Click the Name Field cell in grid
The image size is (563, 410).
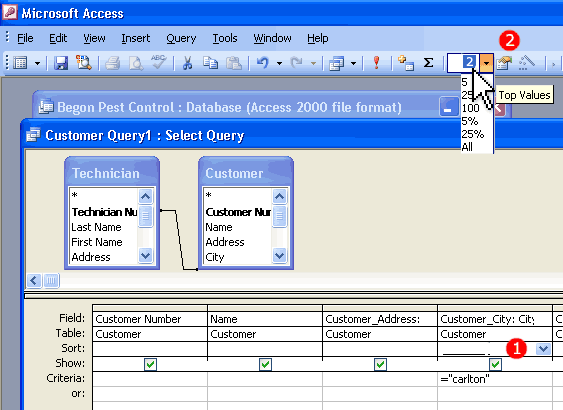(x=265, y=319)
